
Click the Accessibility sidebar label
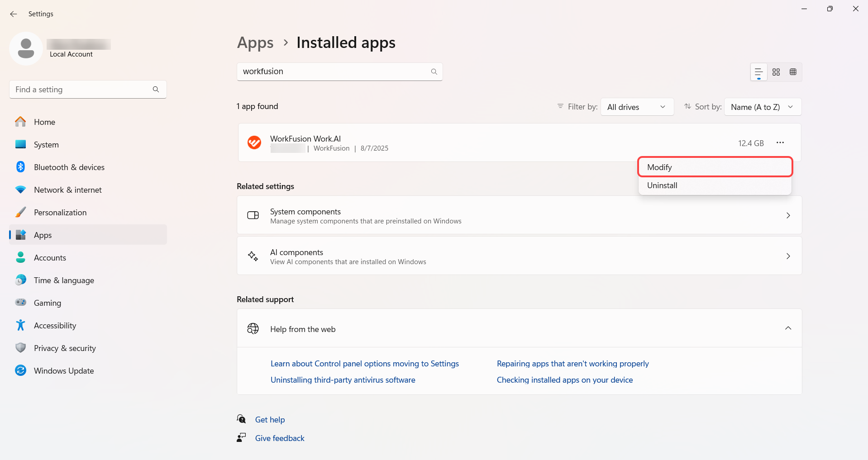click(x=55, y=326)
